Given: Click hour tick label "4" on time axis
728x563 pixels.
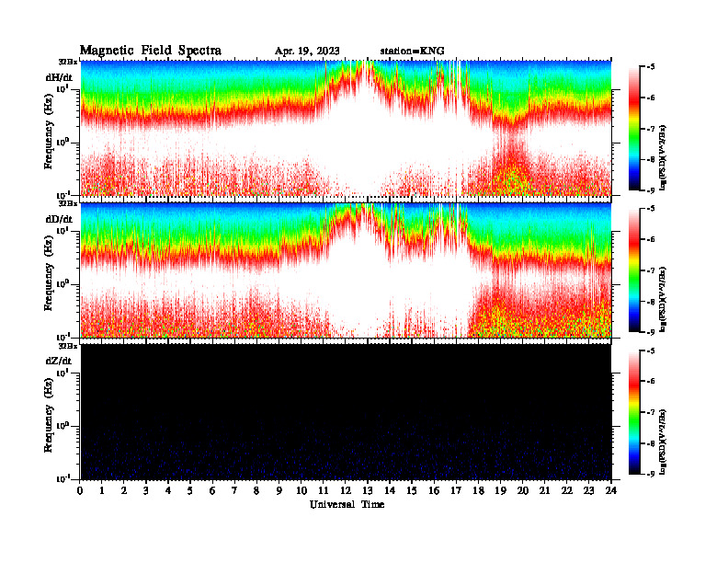Looking at the screenshot, I should point(168,491).
